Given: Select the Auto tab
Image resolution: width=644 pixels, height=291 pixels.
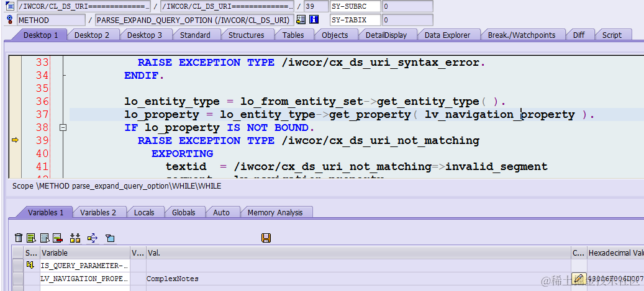Looking at the screenshot, I should pyautogui.click(x=221, y=212).
